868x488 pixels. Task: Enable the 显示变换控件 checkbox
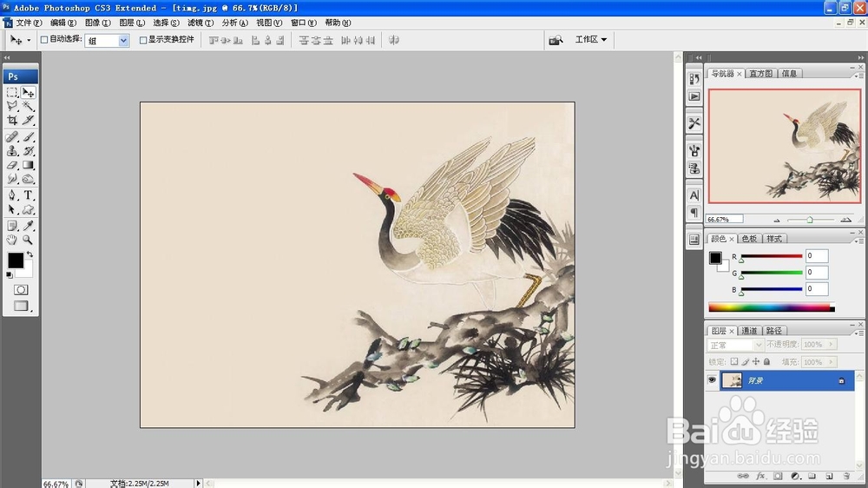[x=143, y=40]
